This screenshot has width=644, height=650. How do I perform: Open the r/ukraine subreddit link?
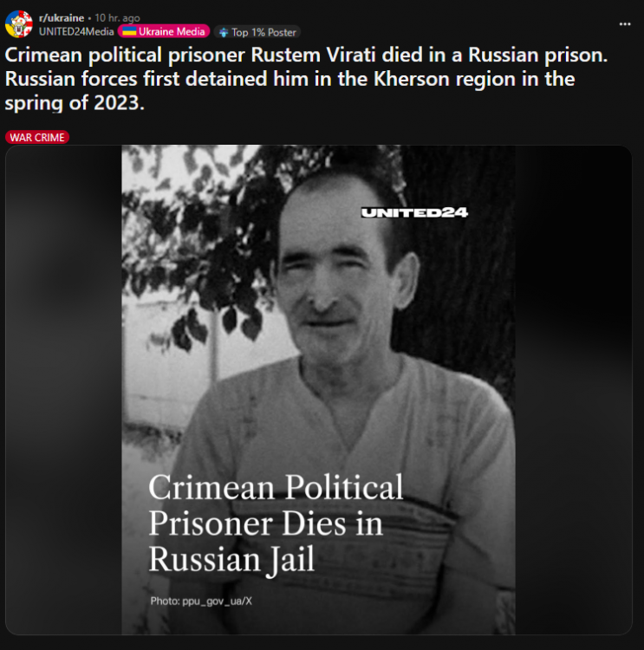[62, 18]
